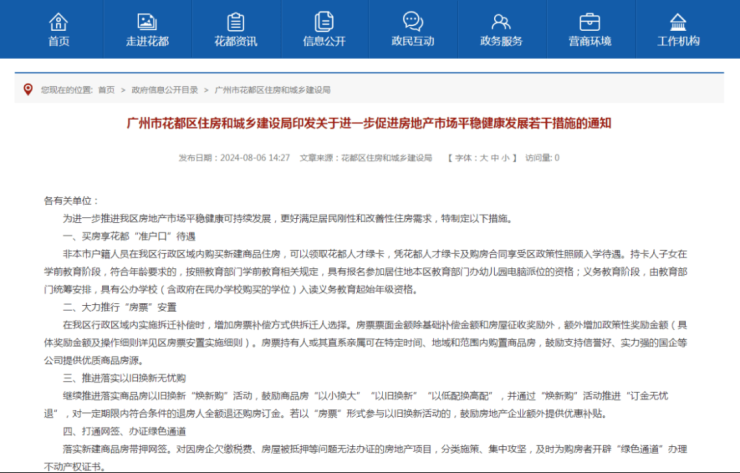
Task: Open the 营商环境 menu label
Action: coord(590,42)
